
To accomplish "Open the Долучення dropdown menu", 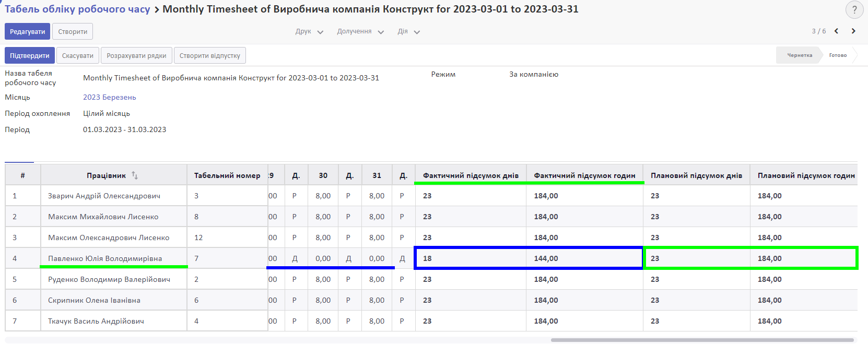I will [360, 31].
